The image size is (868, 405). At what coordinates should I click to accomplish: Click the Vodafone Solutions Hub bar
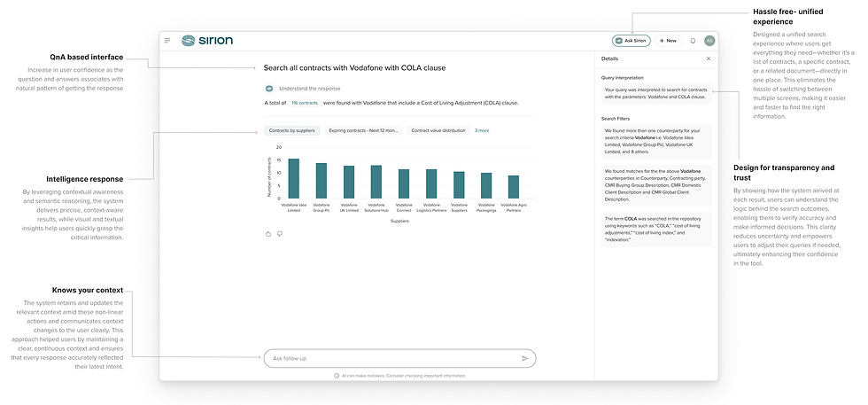pos(376,182)
